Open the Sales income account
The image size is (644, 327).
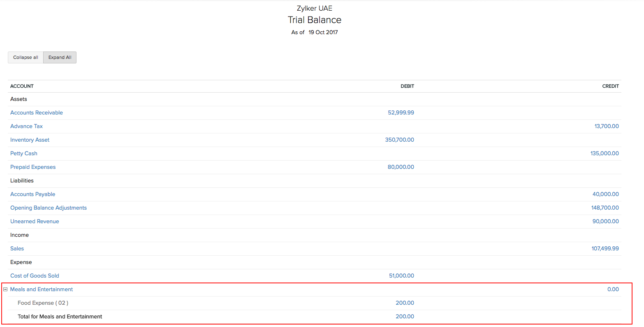17,249
